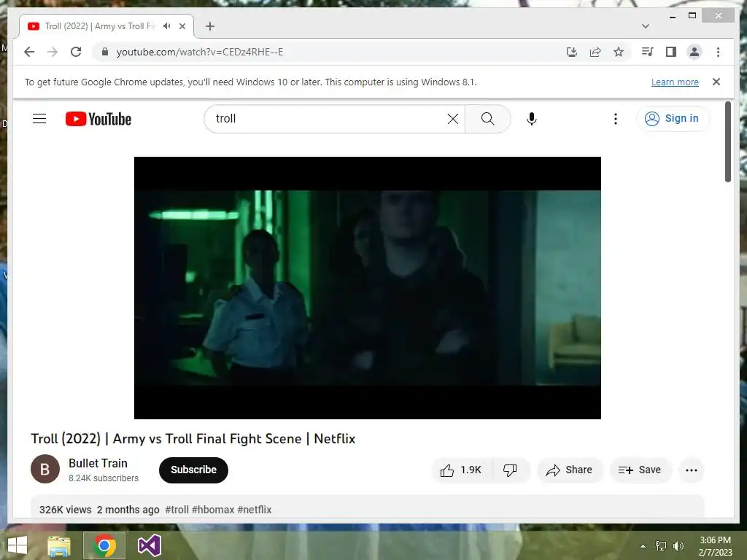Expand the description at 326K views
This screenshot has width=747, height=560.
(x=367, y=507)
